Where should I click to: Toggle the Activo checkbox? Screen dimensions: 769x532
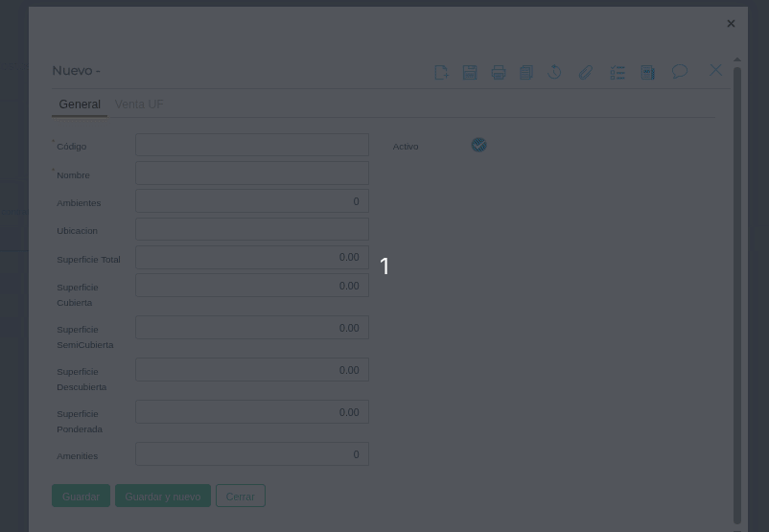tap(479, 145)
